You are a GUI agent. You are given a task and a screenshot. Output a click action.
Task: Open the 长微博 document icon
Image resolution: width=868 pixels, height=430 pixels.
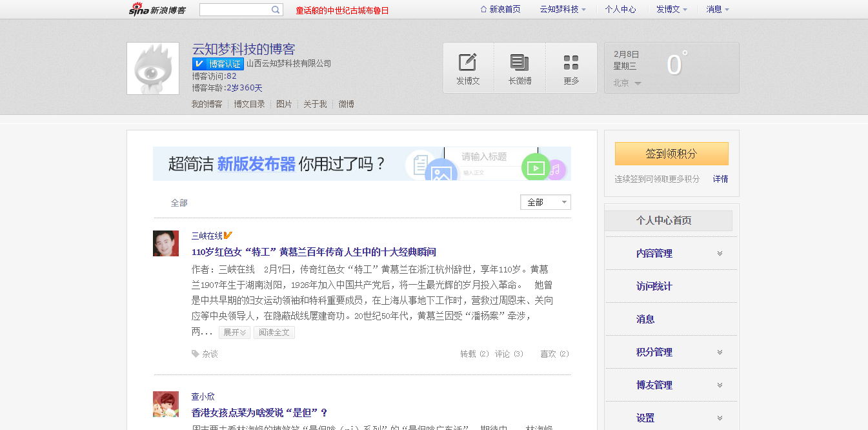click(520, 63)
